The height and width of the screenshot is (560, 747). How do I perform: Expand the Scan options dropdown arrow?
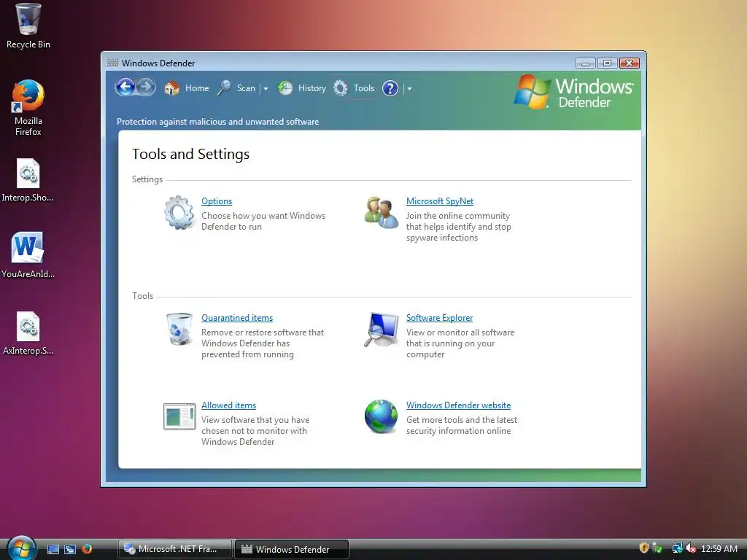point(266,88)
